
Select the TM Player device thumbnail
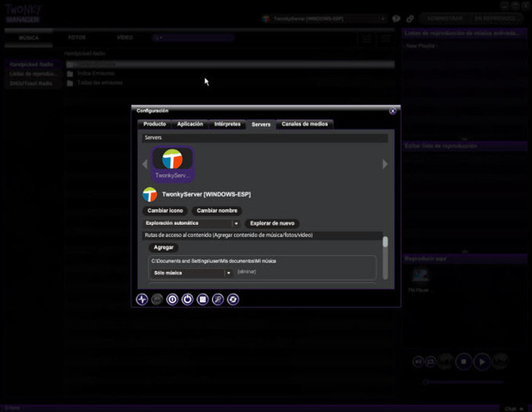coord(420,280)
